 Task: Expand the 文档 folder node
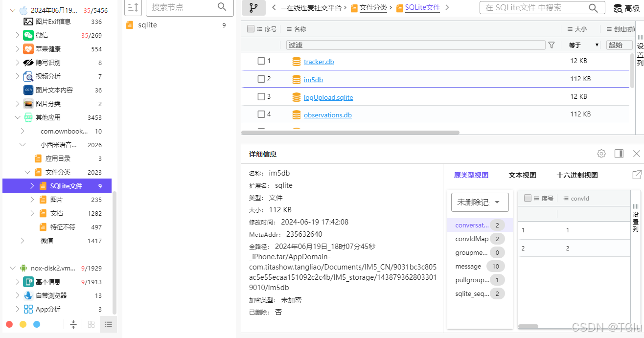(32, 213)
